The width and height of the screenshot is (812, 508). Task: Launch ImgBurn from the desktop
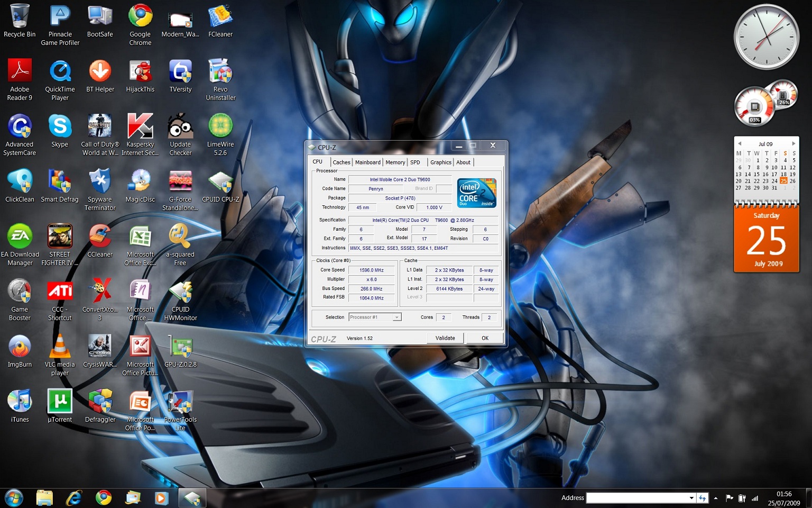(x=20, y=351)
